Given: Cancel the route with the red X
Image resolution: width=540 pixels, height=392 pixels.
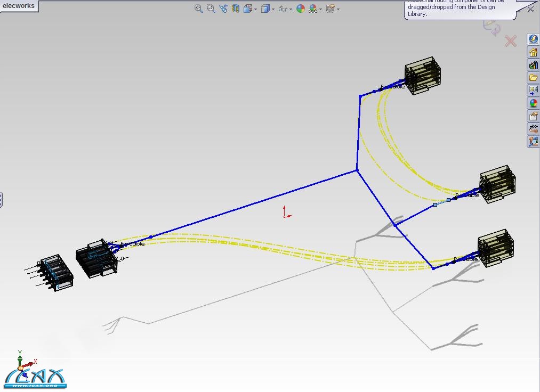Looking at the screenshot, I should (x=510, y=41).
